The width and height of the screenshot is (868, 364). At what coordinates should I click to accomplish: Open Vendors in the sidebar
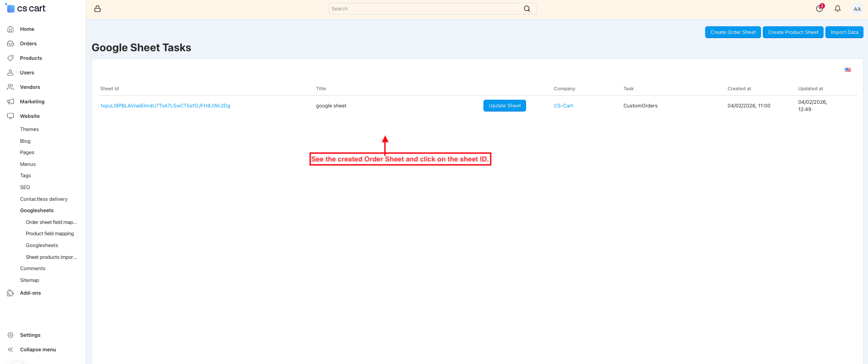point(30,87)
